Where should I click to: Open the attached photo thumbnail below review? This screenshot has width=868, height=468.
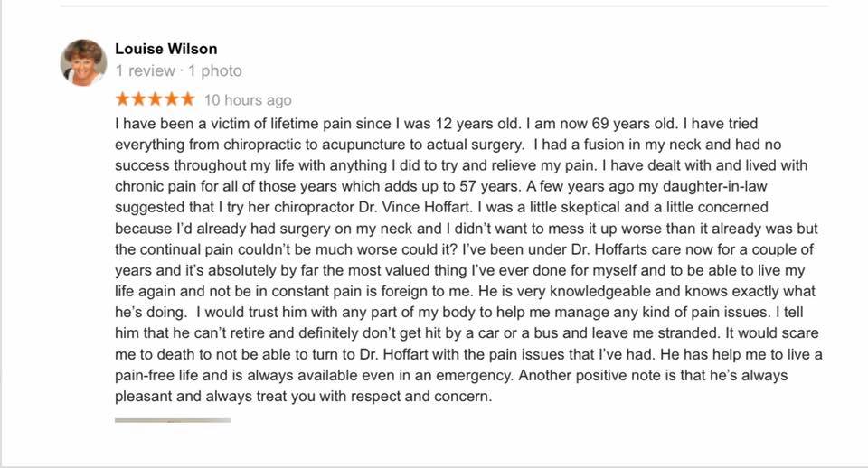[173, 420]
